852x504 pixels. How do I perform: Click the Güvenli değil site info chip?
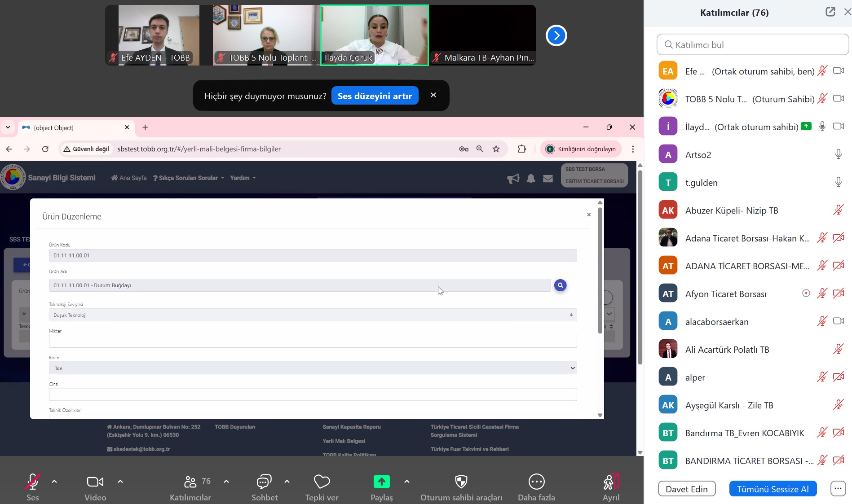[x=87, y=149]
